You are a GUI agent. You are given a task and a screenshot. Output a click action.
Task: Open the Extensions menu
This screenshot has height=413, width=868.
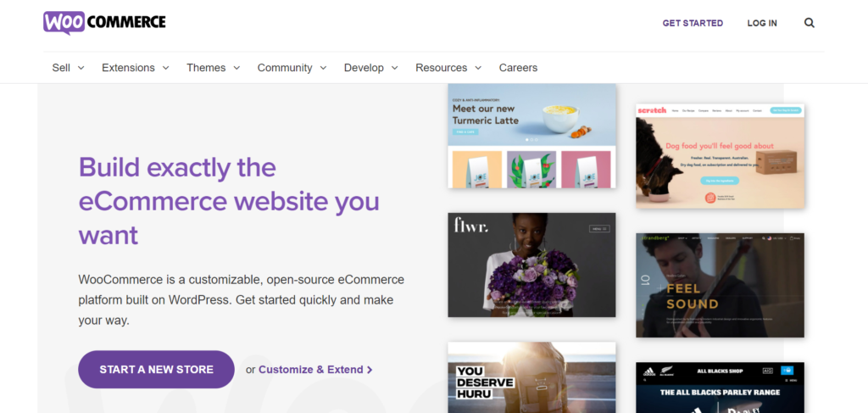click(x=129, y=68)
